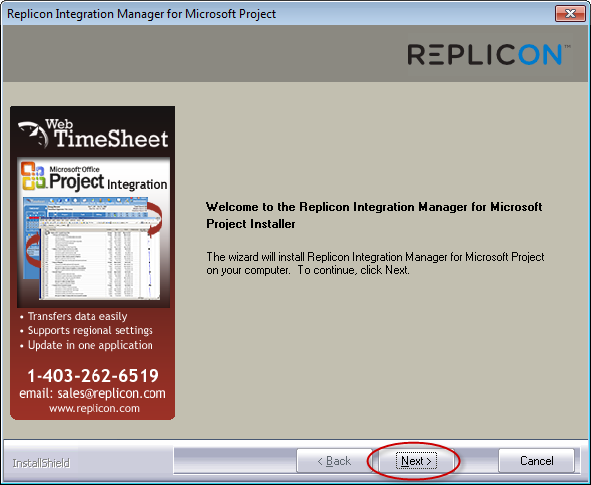This screenshot has height=485, width=591.
Task: Click the Next button to continue
Action: point(416,461)
